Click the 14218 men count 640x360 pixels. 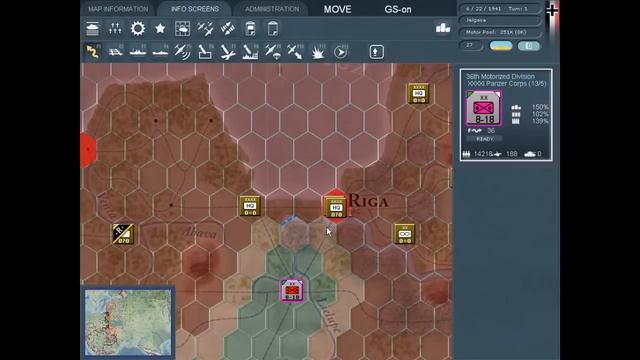coord(483,154)
